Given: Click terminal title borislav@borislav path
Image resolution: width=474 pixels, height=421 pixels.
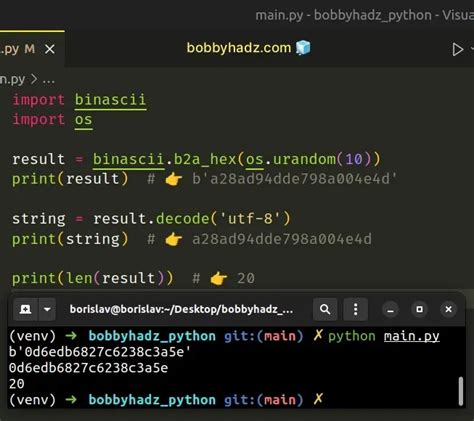Looking at the screenshot, I should pos(181,309).
